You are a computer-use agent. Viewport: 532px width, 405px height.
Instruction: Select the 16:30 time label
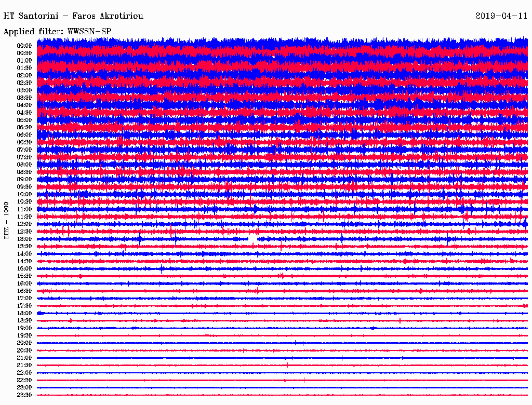coord(24,291)
